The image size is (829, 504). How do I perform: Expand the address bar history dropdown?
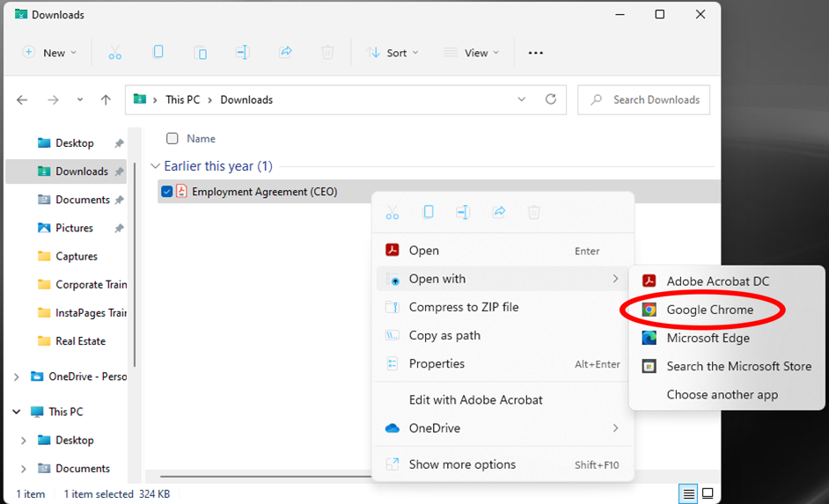coord(521,99)
